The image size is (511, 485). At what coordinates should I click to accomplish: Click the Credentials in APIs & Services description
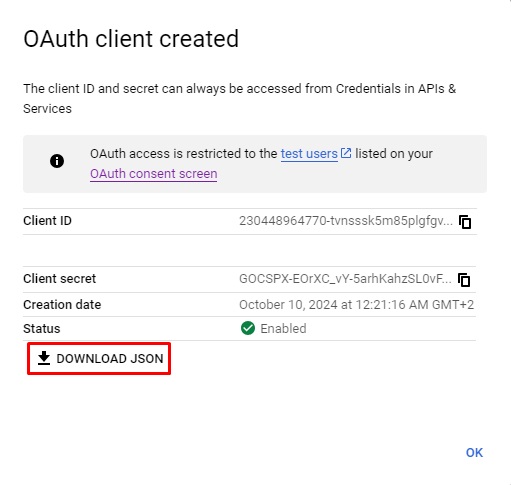click(x=239, y=99)
